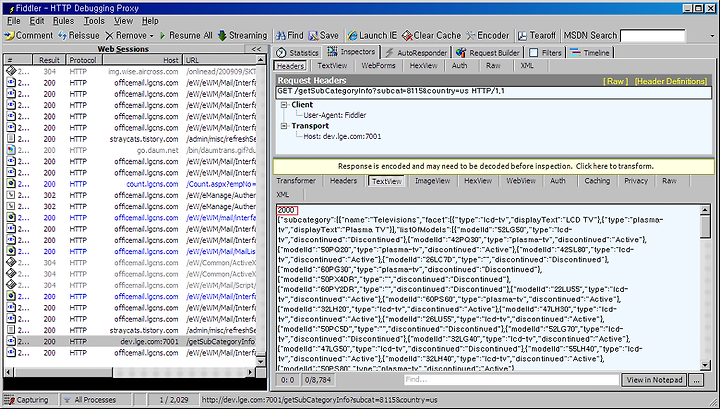This screenshot has height=409, width=720.
Task: Select the go.daum.net session row
Action: click(130, 150)
